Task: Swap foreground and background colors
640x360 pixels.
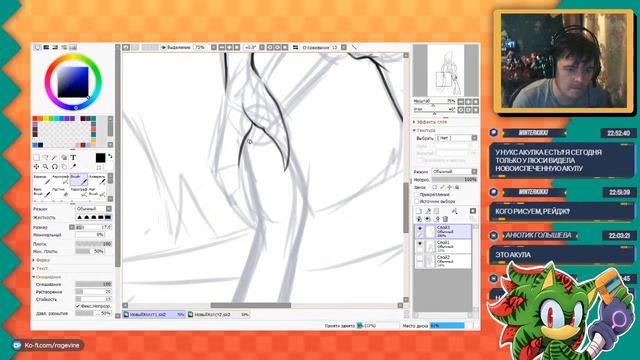Action: pyautogui.click(x=109, y=156)
